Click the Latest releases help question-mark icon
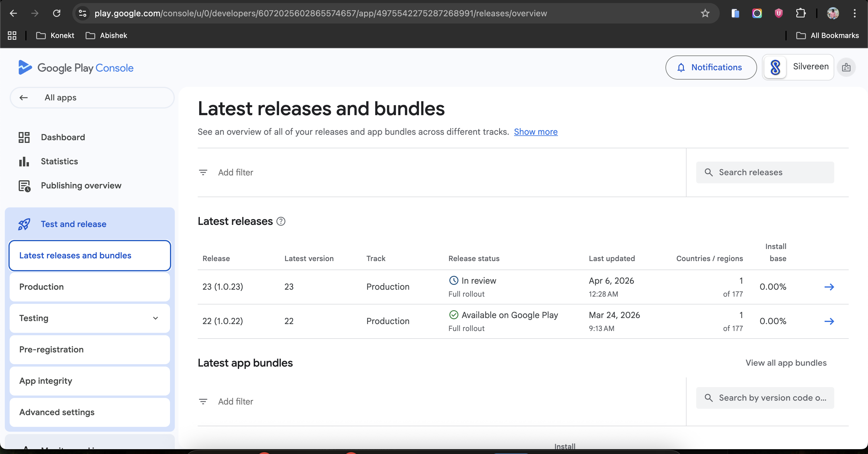The image size is (868, 454). pos(281,221)
